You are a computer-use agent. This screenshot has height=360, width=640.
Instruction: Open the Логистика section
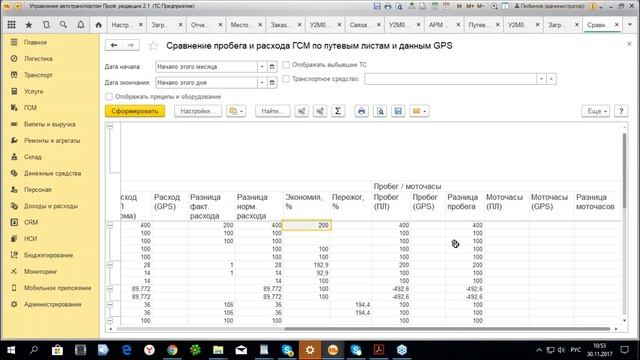(x=38, y=59)
